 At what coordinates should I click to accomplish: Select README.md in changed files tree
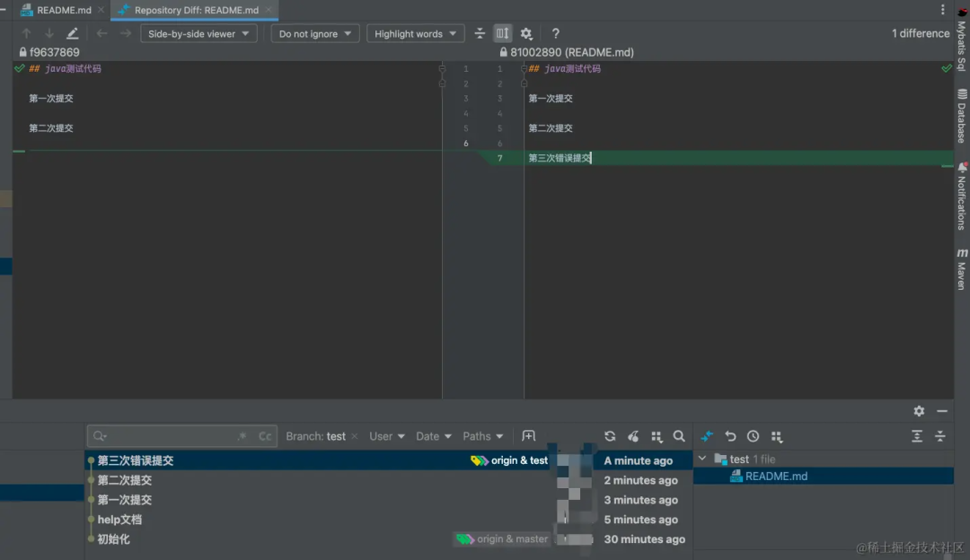tap(824, 476)
